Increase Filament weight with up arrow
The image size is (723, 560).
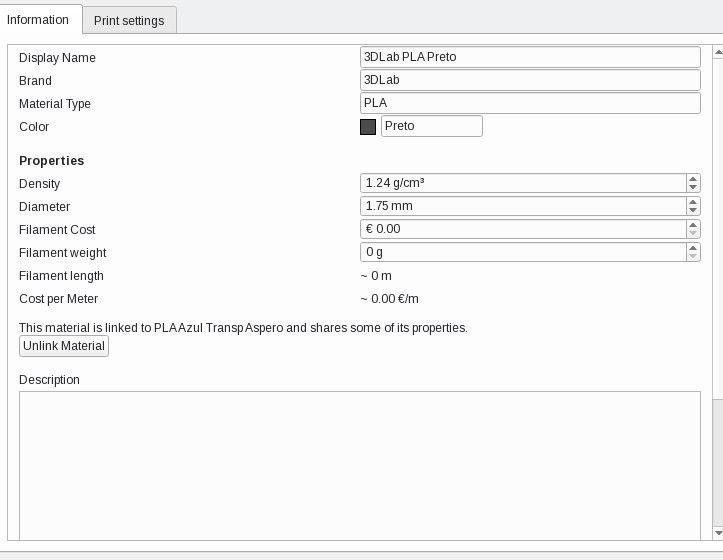[x=693, y=248]
